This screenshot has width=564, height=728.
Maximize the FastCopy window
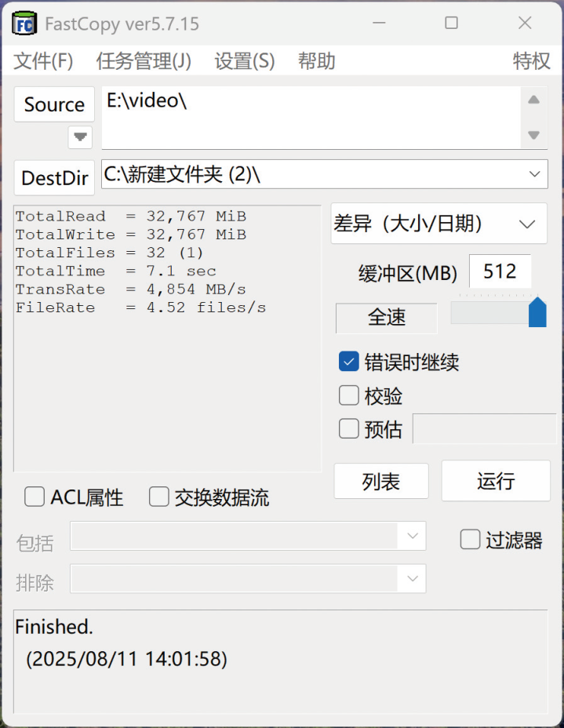[x=451, y=23]
